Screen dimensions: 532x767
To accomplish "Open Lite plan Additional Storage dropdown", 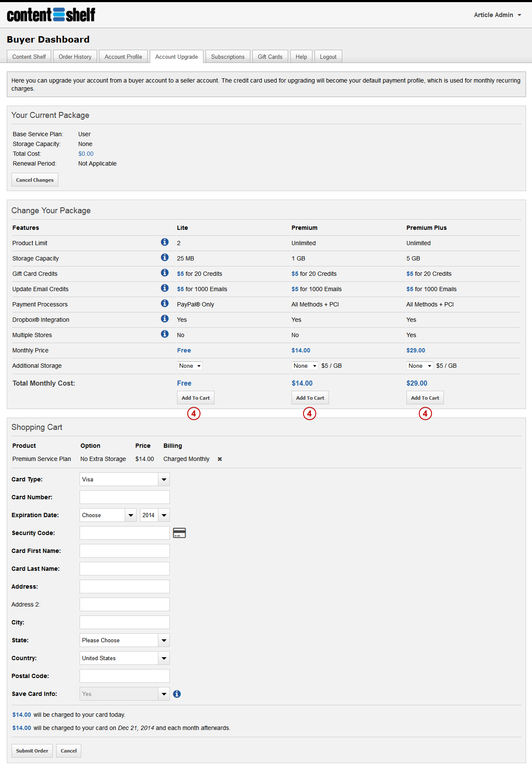I will [x=190, y=366].
